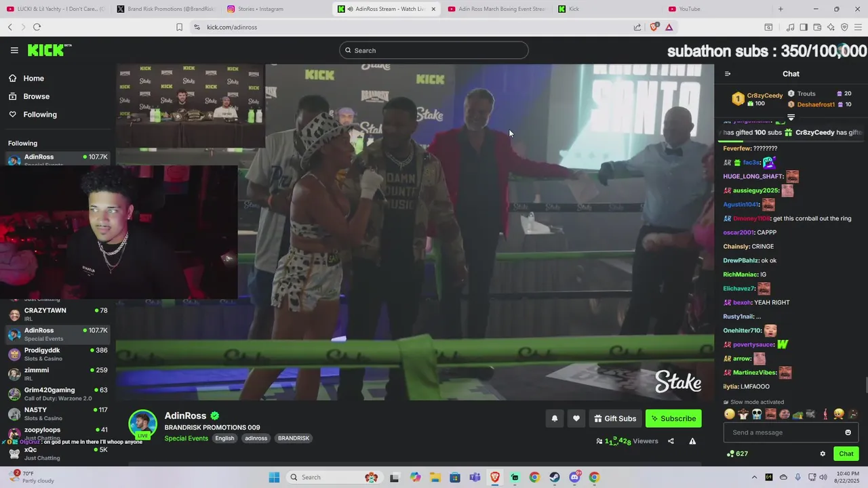Reload the page
Image resolution: width=868 pixels, height=488 pixels.
(x=37, y=27)
